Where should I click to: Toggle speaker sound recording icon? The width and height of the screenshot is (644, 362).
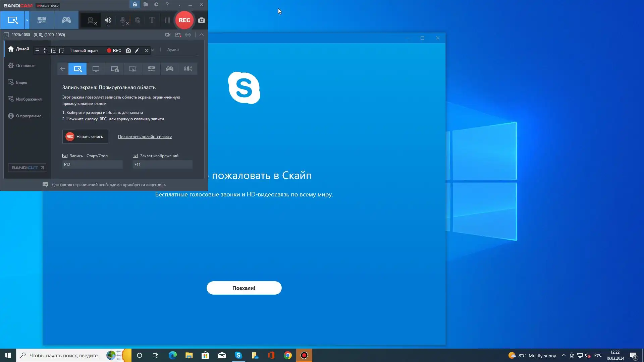[x=108, y=20]
